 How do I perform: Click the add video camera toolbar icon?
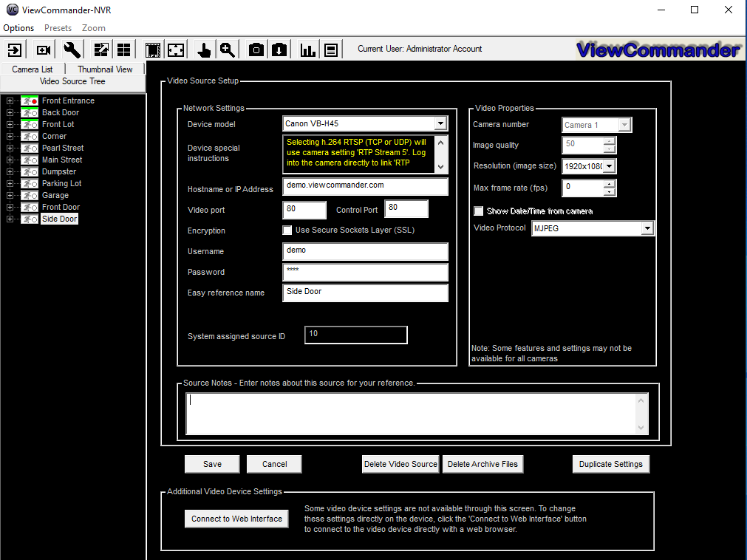(44, 49)
